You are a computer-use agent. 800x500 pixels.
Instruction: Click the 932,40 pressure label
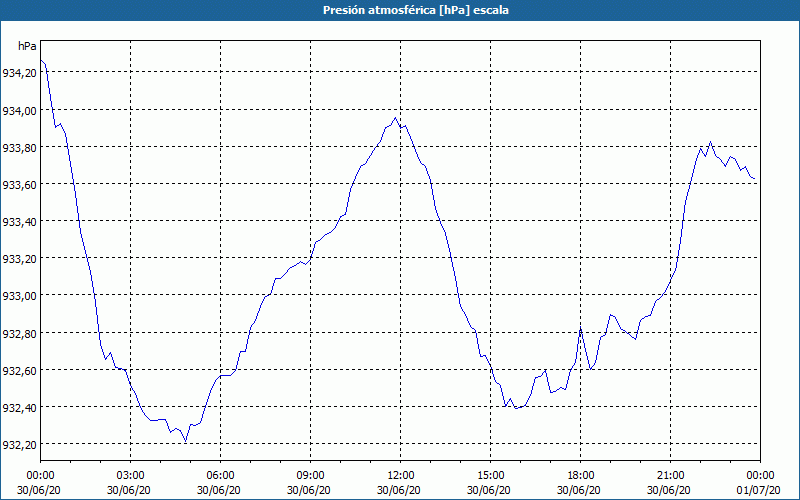[20, 408]
